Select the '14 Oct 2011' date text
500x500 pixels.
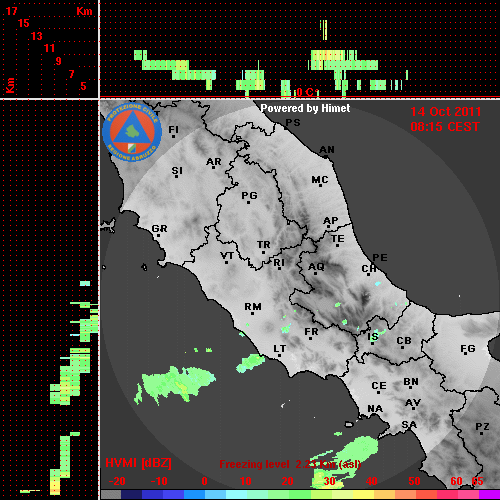pyautogui.click(x=446, y=112)
